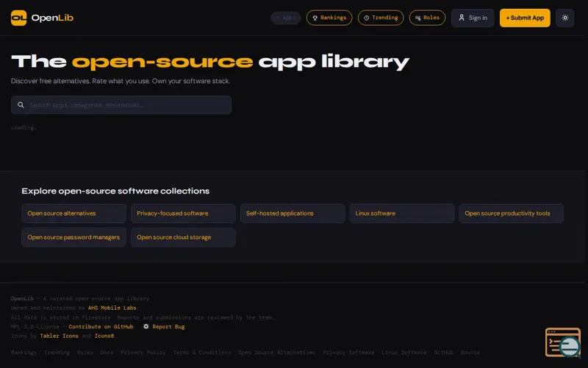
Task: Open the Privacy-focused software collection
Action: [x=183, y=213]
